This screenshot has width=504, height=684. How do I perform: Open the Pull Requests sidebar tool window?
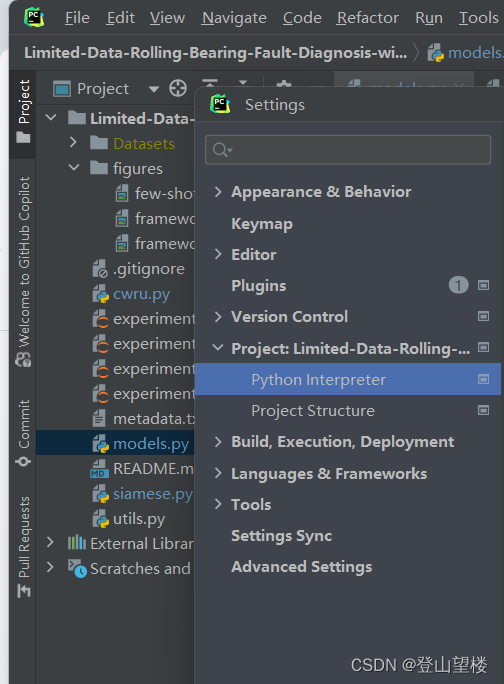tap(23, 547)
